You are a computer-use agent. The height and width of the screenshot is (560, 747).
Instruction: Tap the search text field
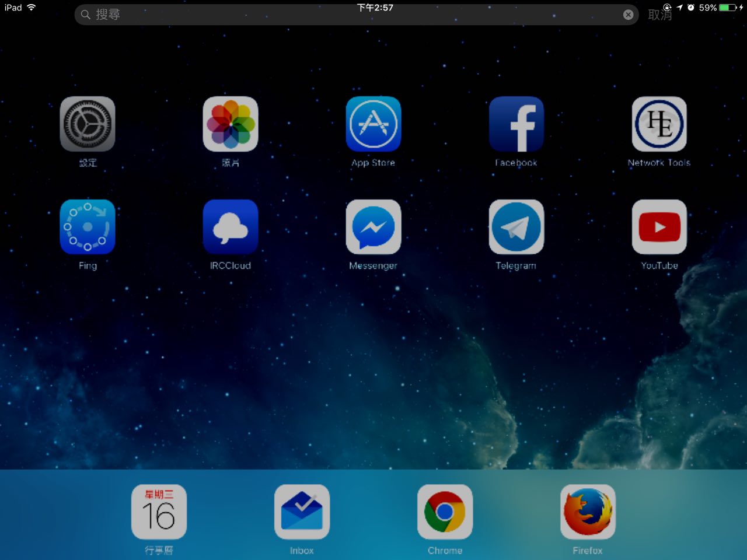click(x=356, y=15)
